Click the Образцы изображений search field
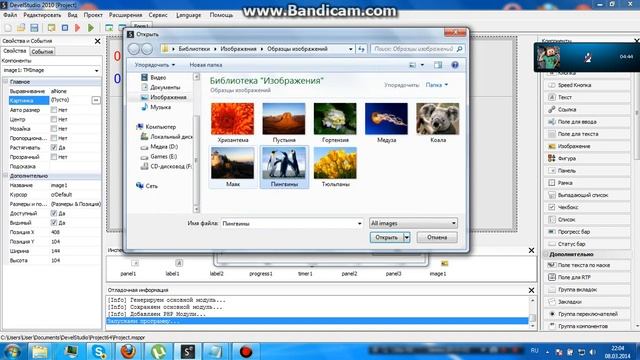 (418, 49)
